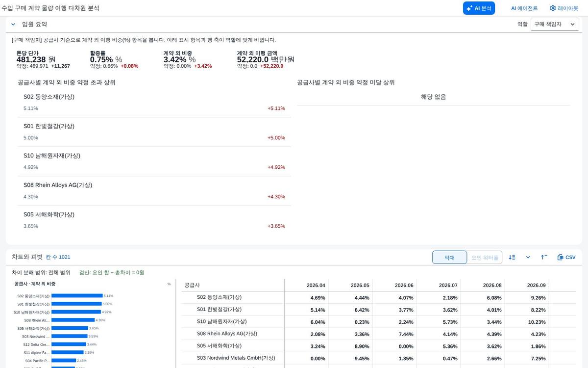The width and height of the screenshot is (588, 368).
Task: Click the sort descending icon
Action: pyautogui.click(x=512, y=257)
